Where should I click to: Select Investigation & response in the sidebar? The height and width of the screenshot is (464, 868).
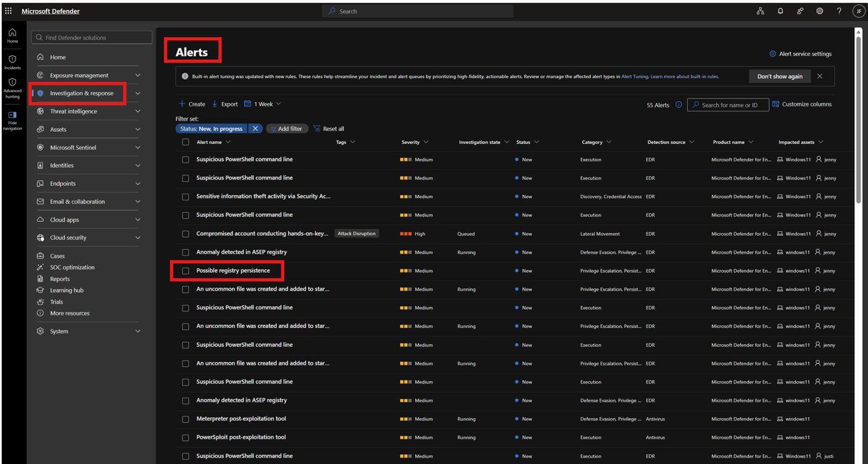coord(82,93)
